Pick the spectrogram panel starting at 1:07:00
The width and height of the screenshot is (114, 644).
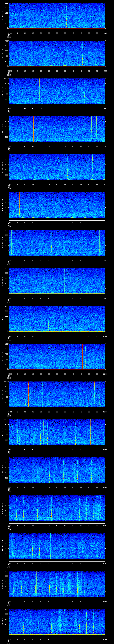tap(57, 243)
